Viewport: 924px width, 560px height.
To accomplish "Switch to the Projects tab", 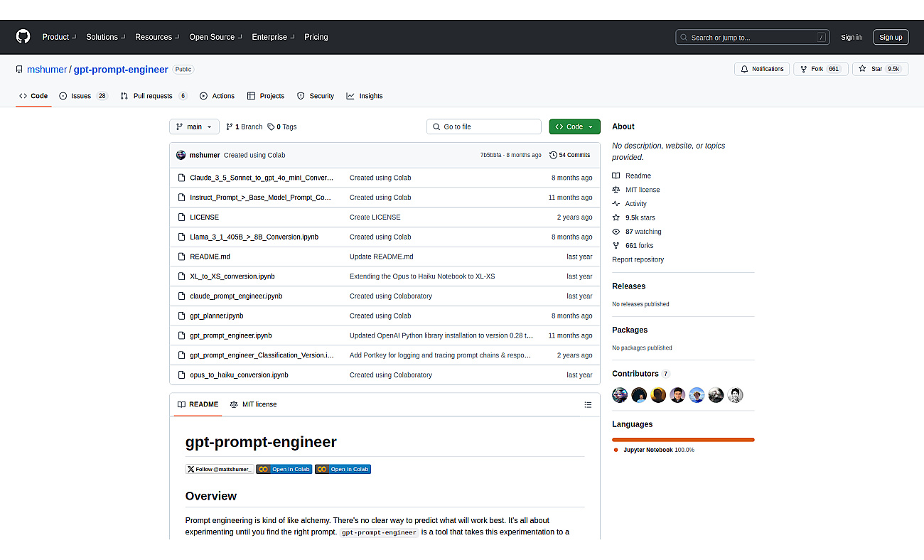I will tap(265, 96).
